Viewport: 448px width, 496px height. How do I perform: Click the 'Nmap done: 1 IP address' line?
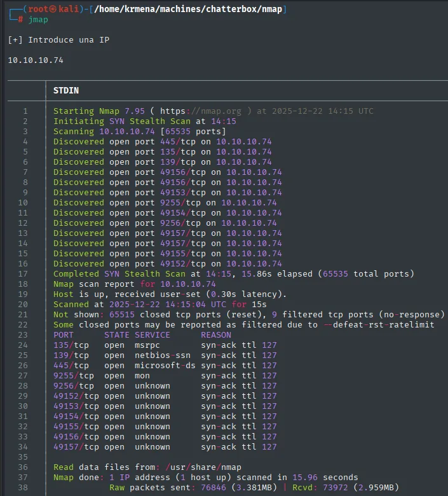(x=205, y=477)
